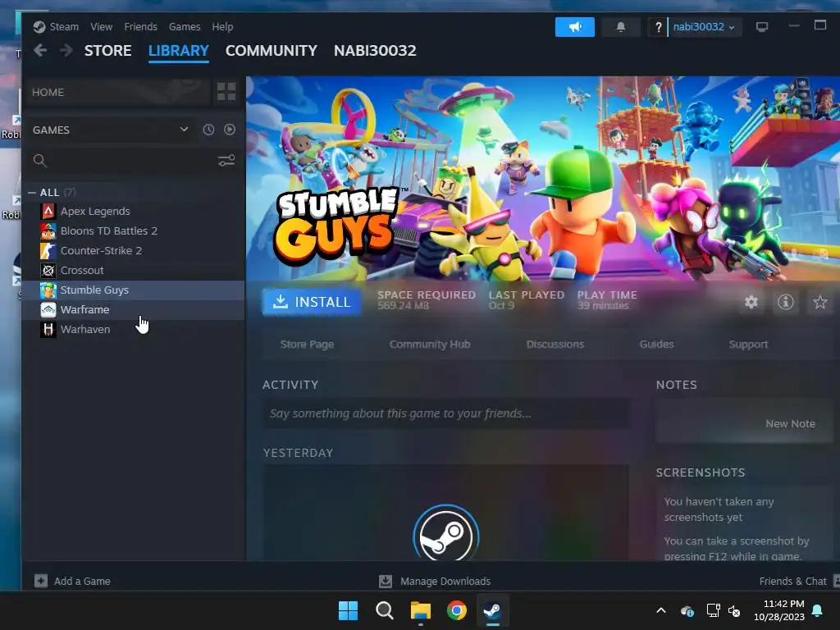The height and width of the screenshot is (630, 840).
Task: Click the Add a Game plus icon
Action: click(41, 581)
